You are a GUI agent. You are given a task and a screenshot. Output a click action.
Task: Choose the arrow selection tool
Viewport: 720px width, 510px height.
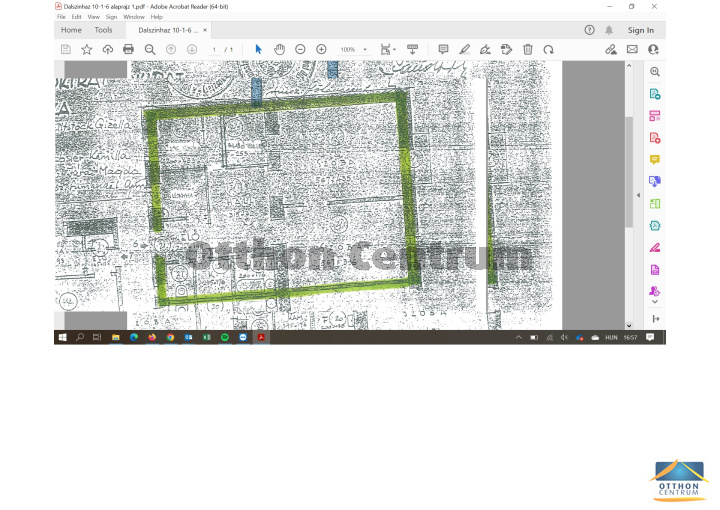click(258, 50)
